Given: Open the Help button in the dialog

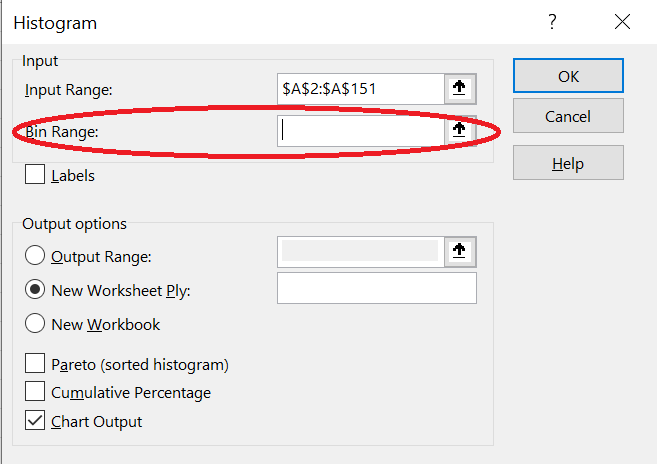Looking at the screenshot, I should tap(568, 163).
